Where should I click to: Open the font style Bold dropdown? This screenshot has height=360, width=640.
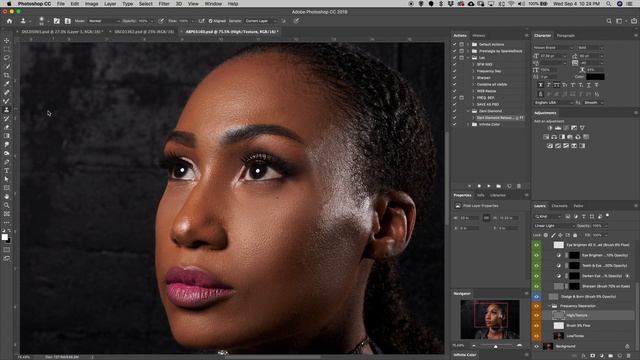tap(590, 48)
